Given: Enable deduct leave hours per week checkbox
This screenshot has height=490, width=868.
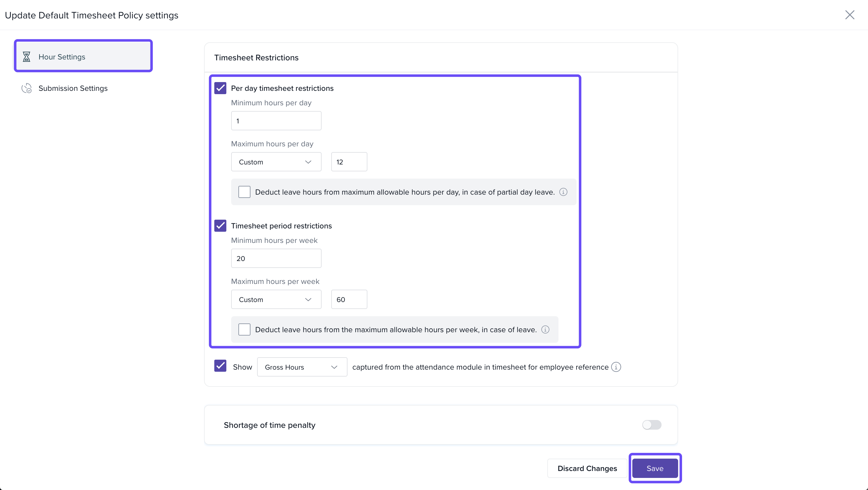Looking at the screenshot, I should [x=244, y=330].
